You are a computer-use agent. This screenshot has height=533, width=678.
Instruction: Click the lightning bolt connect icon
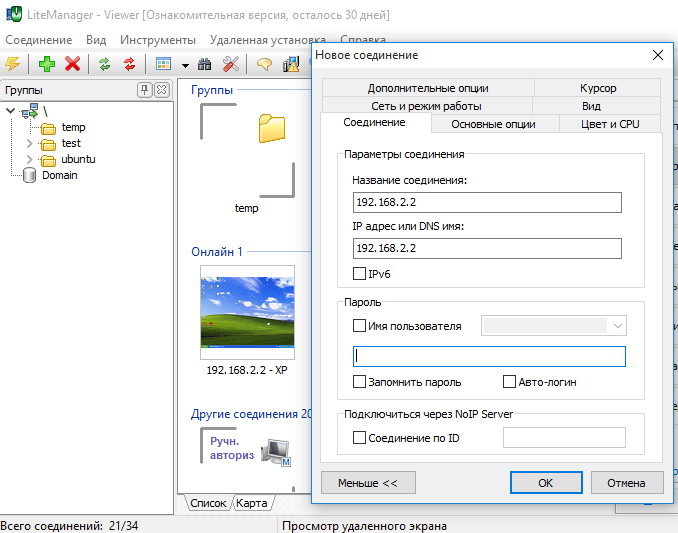(x=13, y=64)
